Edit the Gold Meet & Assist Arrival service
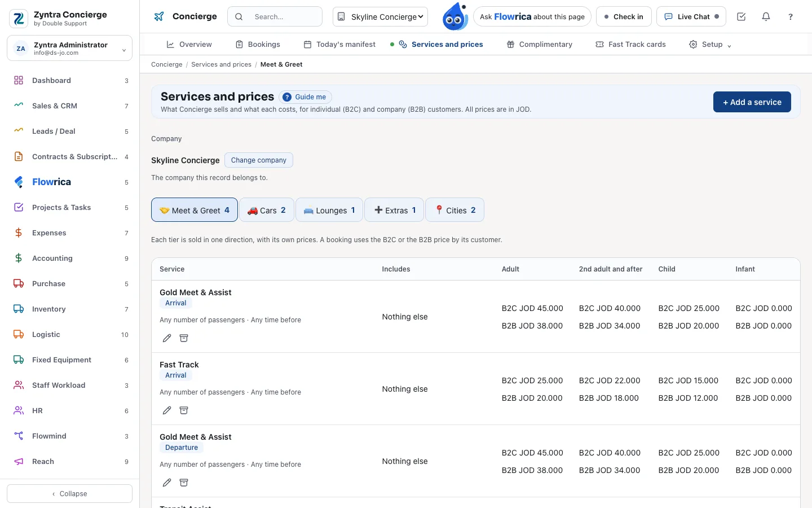Screen dimensions: 812x508 tap(167, 338)
